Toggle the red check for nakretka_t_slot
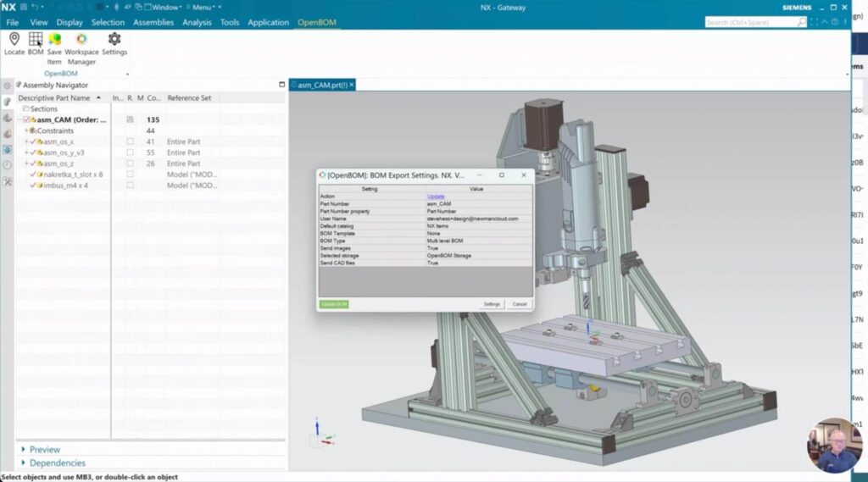 click(33, 175)
